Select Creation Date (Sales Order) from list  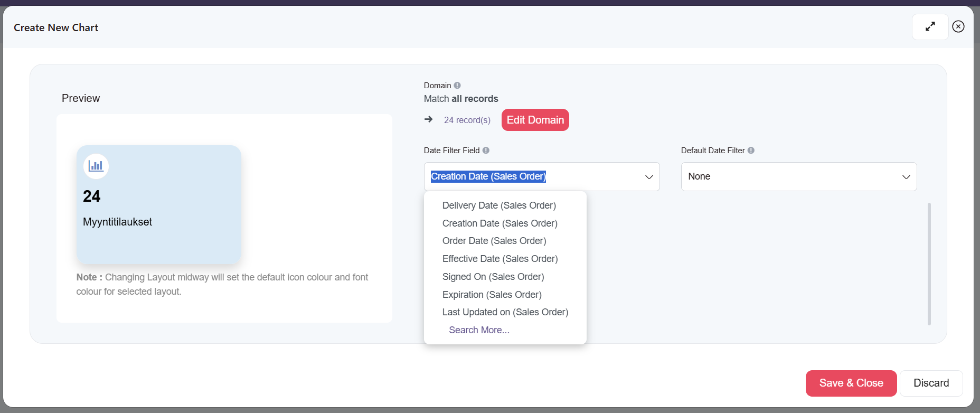coord(500,223)
